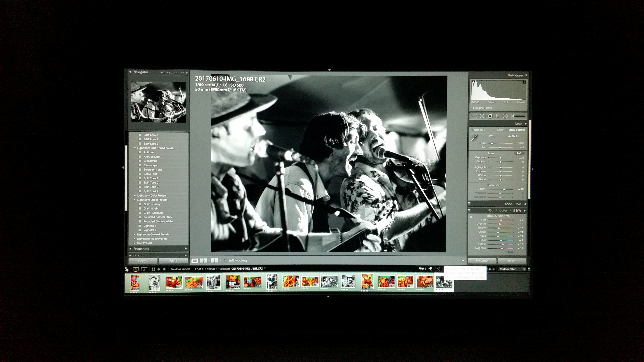
Task: Select the Crop Overlay tool
Action: (x=474, y=116)
